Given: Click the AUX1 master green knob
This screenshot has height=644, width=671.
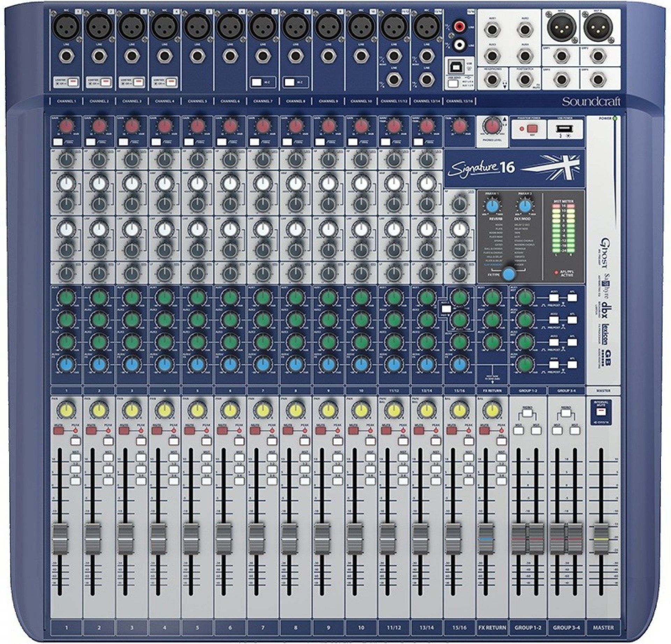Looking at the screenshot, I should coord(525,298).
